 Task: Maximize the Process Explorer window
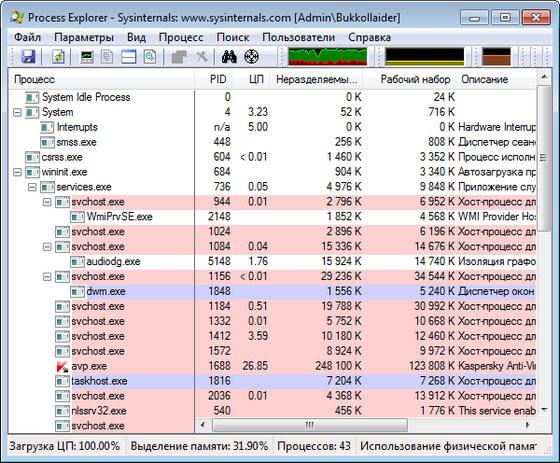click(505, 17)
